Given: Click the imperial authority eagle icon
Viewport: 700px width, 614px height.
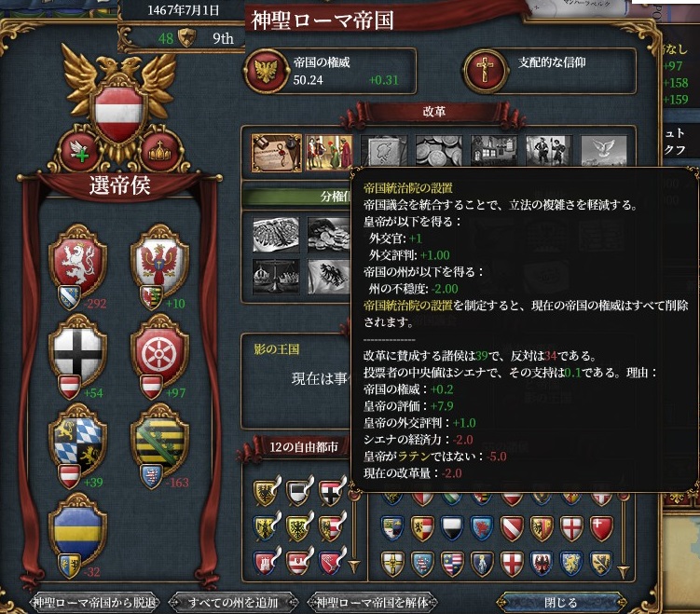Looking at the screenshot, I should [x=267, y=72].
